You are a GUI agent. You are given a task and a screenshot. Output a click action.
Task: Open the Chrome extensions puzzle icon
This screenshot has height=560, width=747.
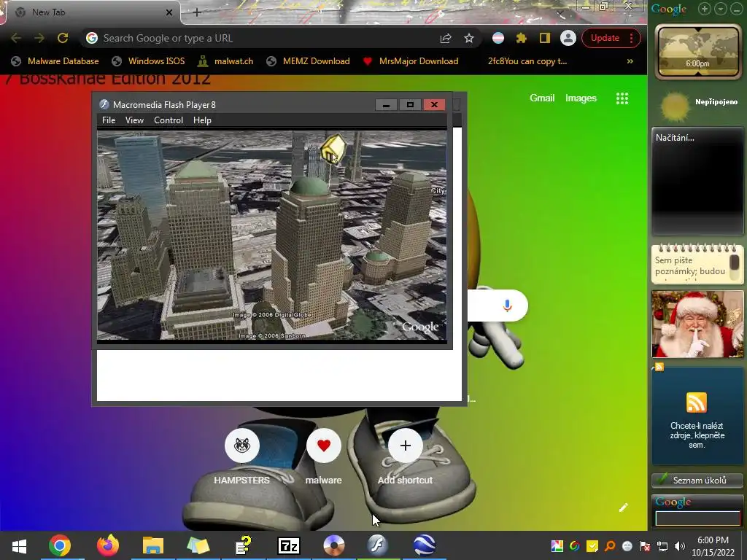click(521, 38)
